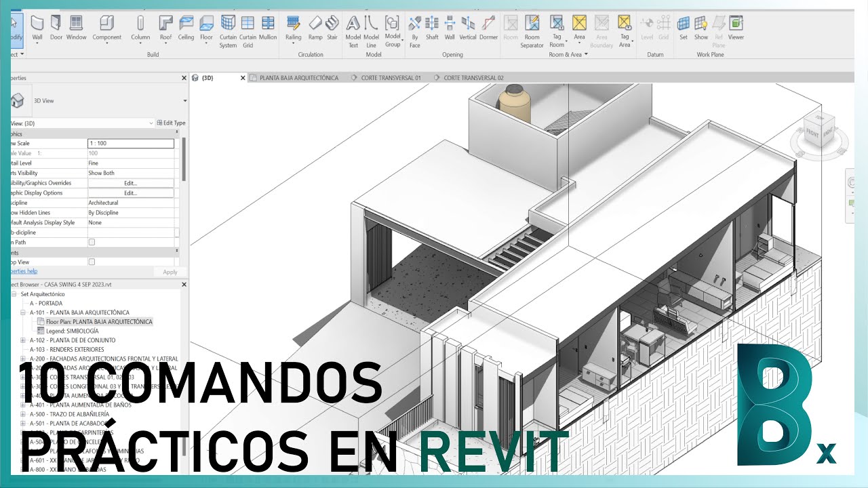The height and width of the screenshot is (488, 868).
Task: Open the PLANTA BAJA ARQUITECTÓNICA tab
Action: [x=299, y=78]
